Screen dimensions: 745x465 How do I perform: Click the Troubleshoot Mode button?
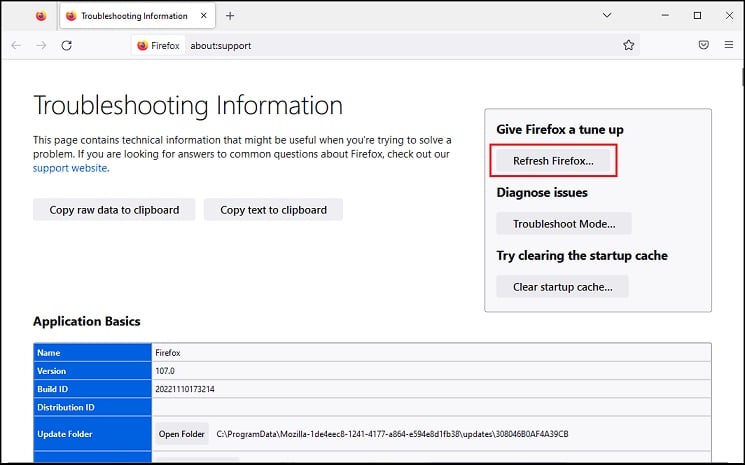pos(564,224)
